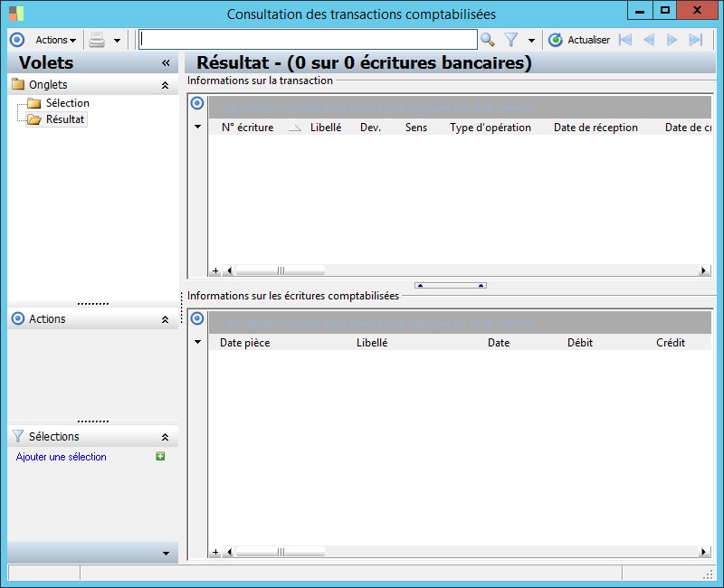Click the Actions panel circle icon

point(17,318)
